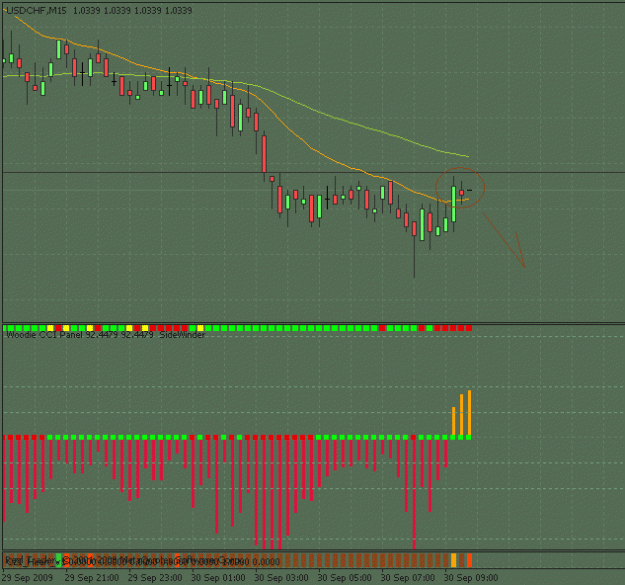
Task: Click the bright orange-yellow block in bottom indicator strip
Action: point(454,560)
